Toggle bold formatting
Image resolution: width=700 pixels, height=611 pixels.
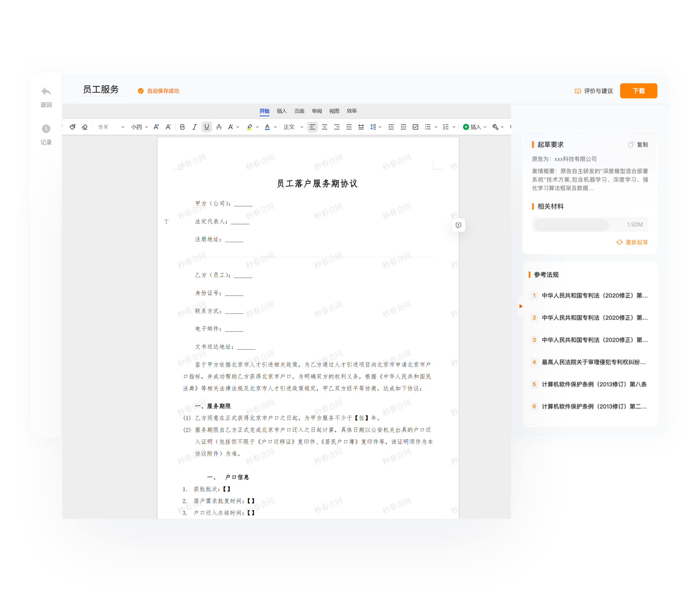point(182,127)
